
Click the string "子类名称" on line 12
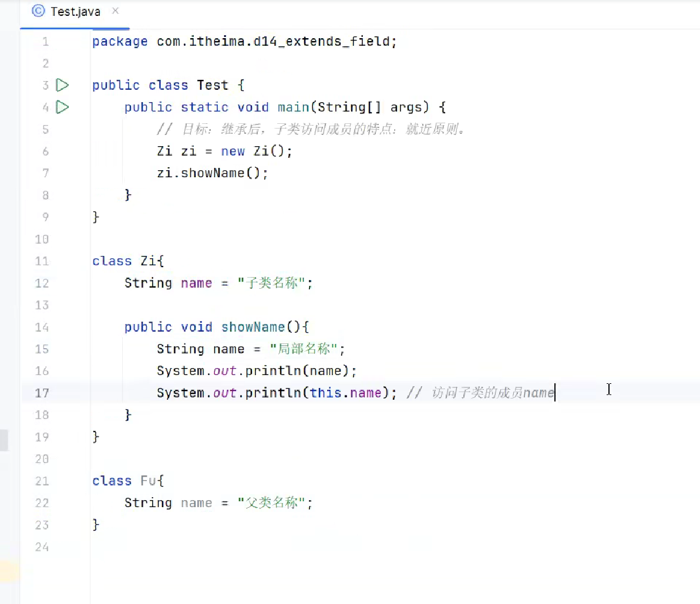click(x=271, y=283)
